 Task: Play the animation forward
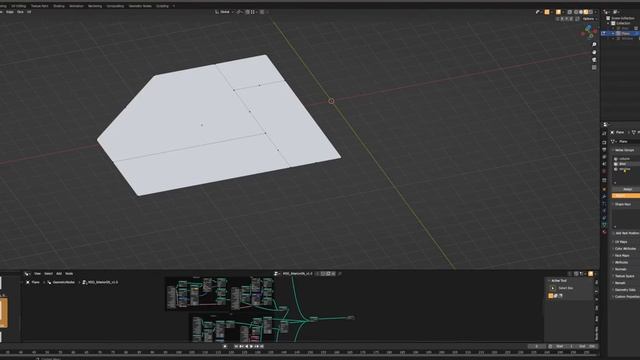point(251,347)
